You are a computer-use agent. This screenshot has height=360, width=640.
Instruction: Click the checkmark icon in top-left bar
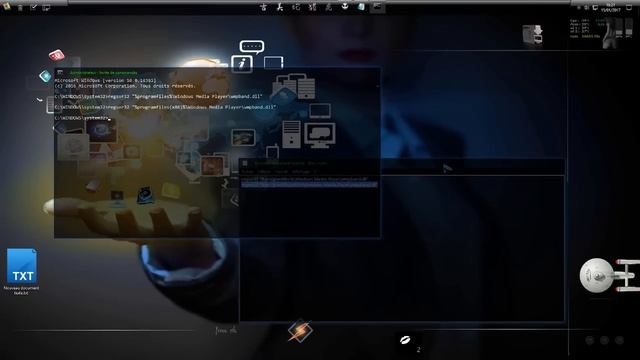click(x=33, y=7)
